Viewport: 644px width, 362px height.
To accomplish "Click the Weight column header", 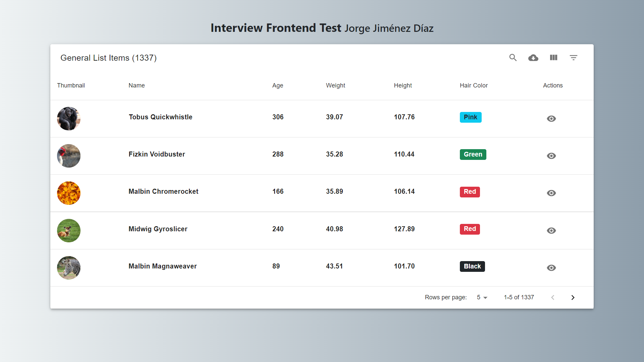I will [x=335, y=85].
